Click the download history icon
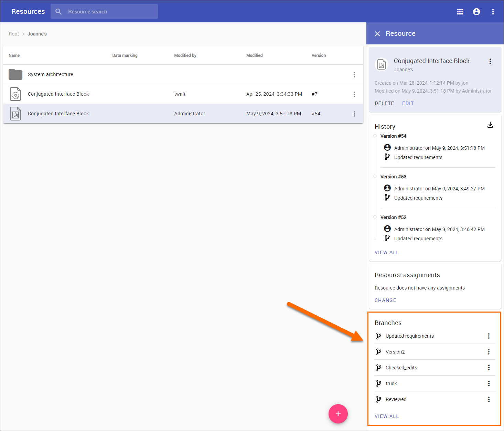The image size is (504, 431). (490, 125)
